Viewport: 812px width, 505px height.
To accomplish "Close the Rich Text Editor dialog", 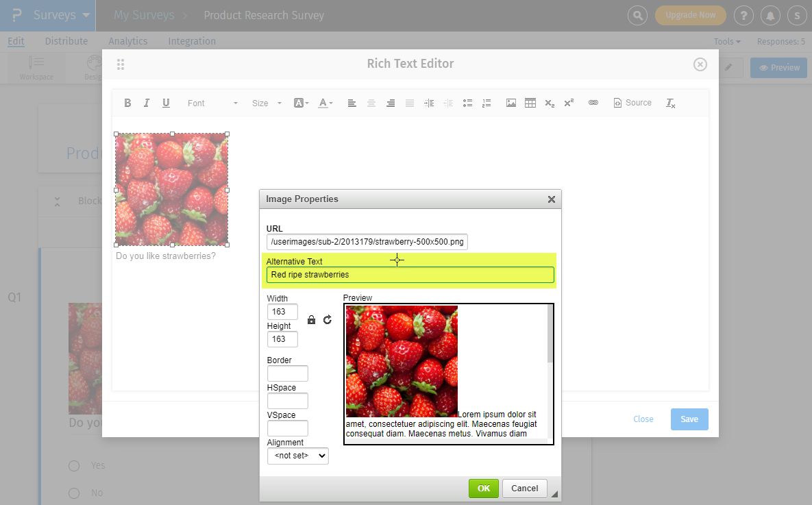I will click(x=700, y=64).
